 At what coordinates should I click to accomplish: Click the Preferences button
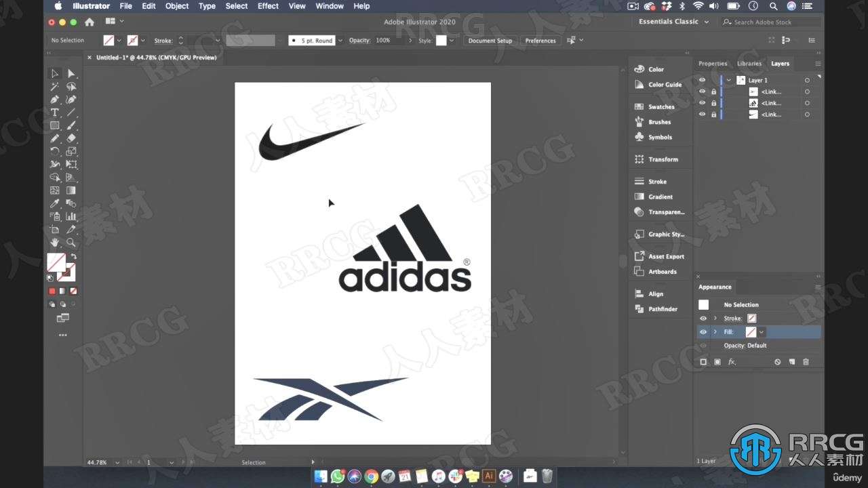[x=540, y=41]
